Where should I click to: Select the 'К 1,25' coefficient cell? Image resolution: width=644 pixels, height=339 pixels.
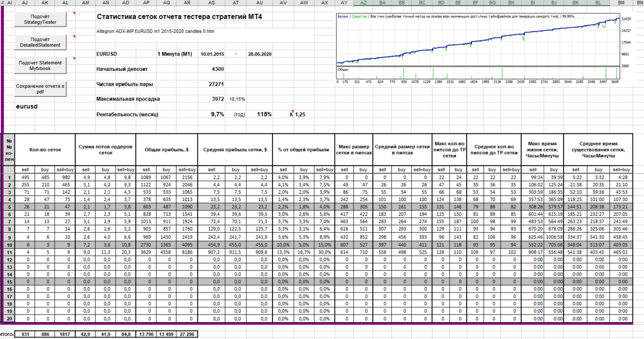tap(298, 114)
